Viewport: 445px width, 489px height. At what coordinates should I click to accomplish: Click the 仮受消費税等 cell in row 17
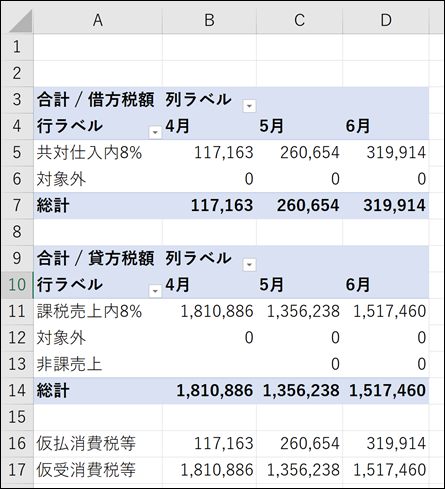tap(98, 470)
